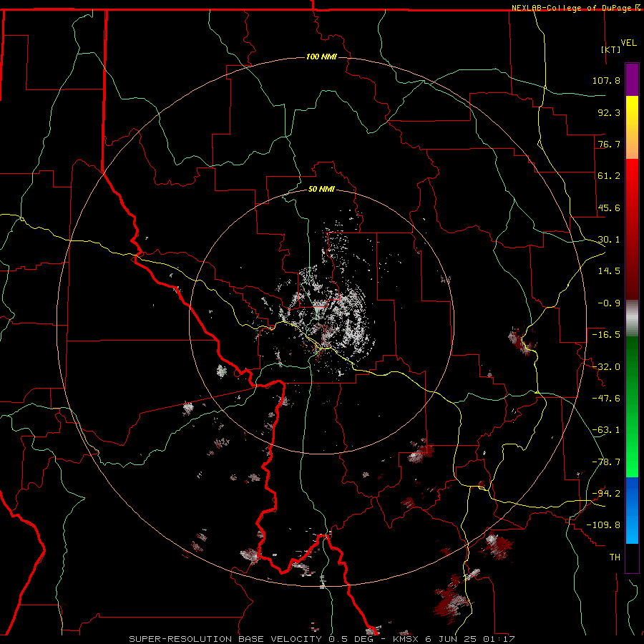This screenshot has height=644, width=644.
Task: Select the -47.6 legend value
Action: coord(606,399)
